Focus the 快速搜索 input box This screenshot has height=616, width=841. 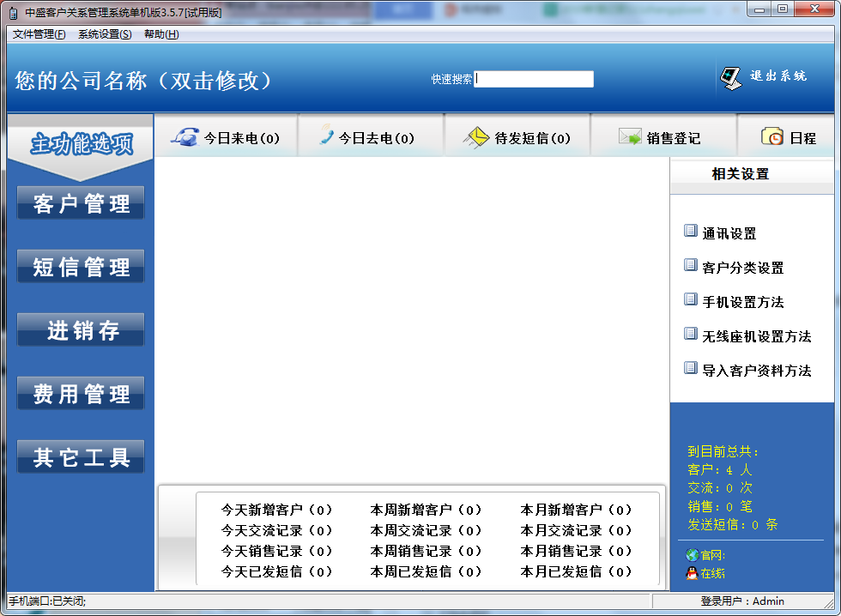click(534, 79)
